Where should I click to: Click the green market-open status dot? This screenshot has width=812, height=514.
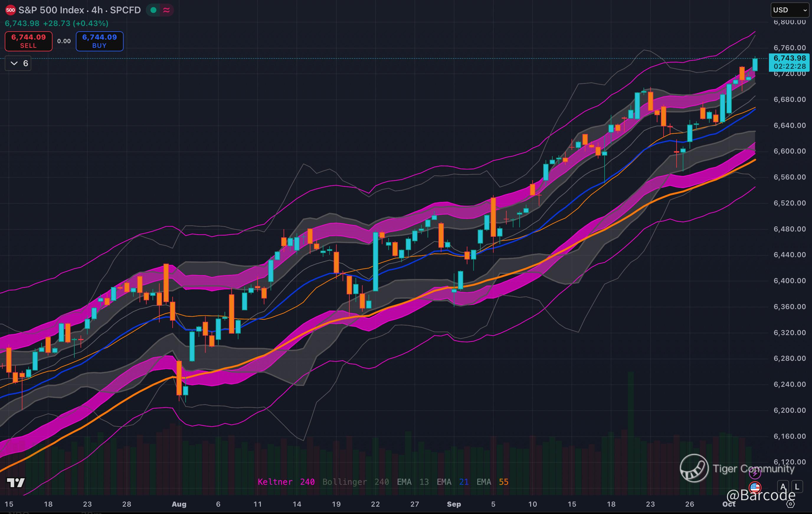[x=153, y=10]
